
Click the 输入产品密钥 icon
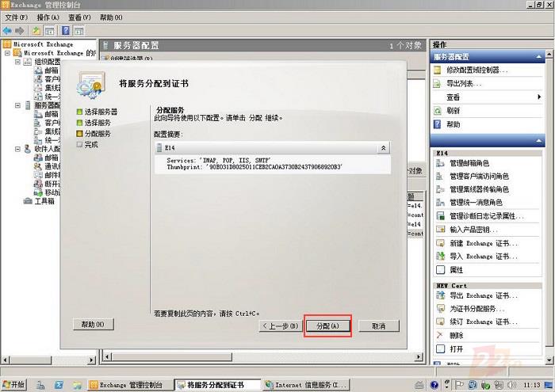(440, 230)
